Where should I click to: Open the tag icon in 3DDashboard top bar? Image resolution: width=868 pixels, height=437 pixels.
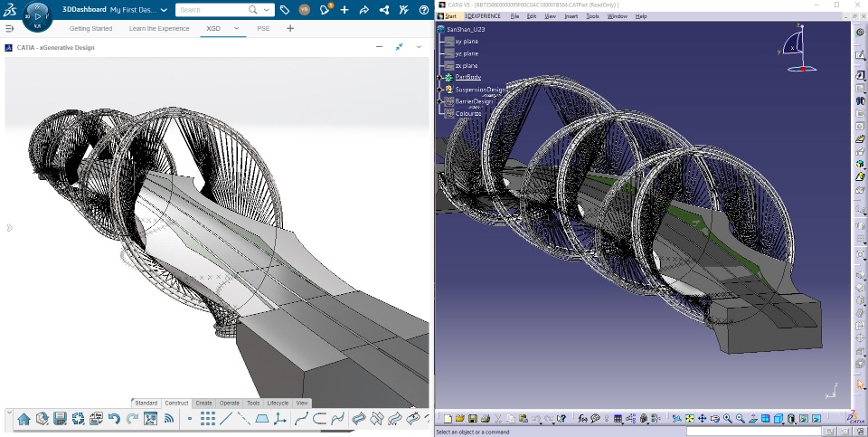(285, 9)
